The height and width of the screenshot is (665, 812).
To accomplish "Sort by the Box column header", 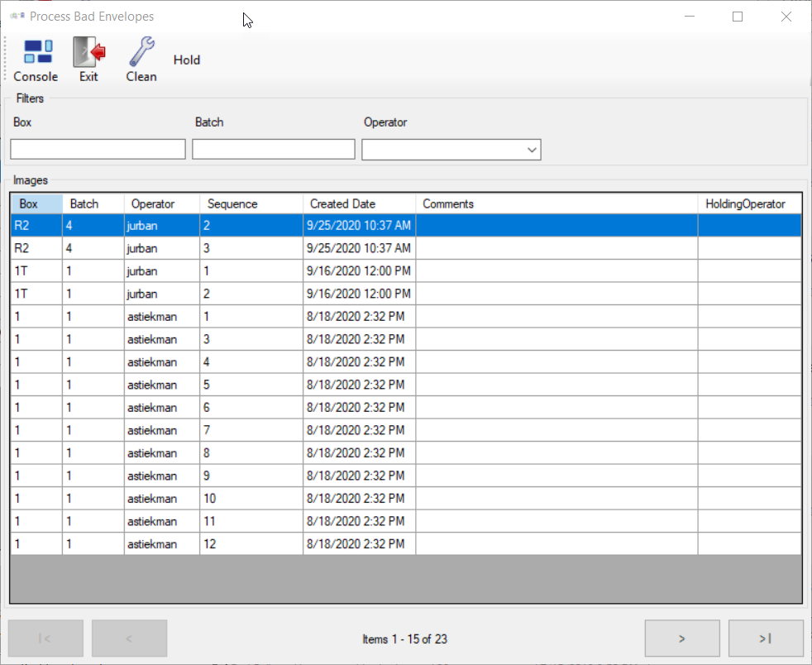I will [x=36, y=204].
